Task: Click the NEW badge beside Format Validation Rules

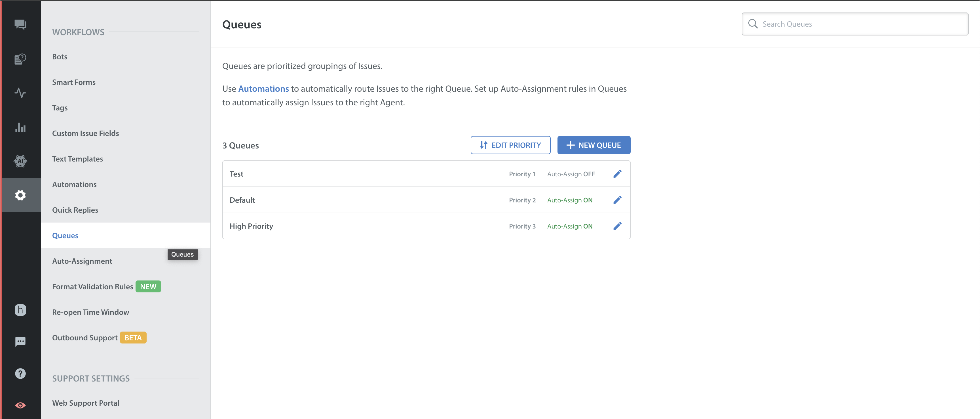Action: click(148, 286)
